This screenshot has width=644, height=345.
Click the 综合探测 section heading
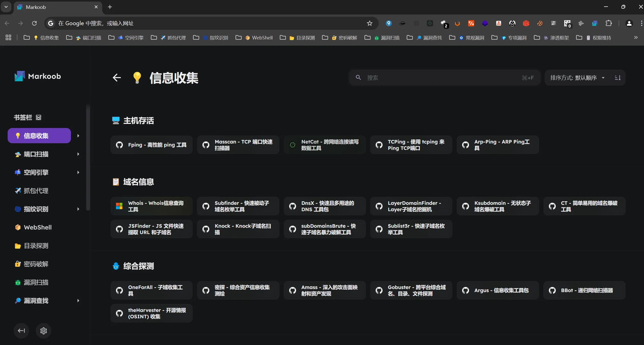[139, 266]
